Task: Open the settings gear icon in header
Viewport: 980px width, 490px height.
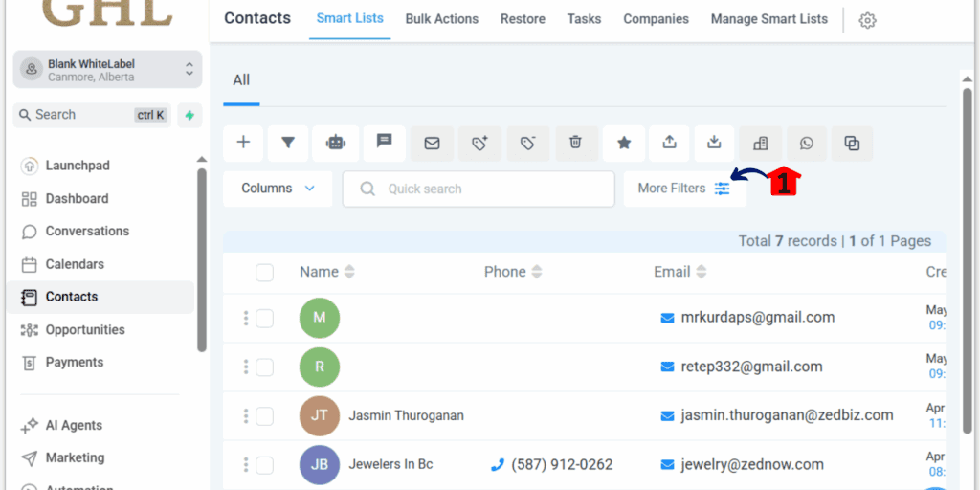Action: (867, 21)
